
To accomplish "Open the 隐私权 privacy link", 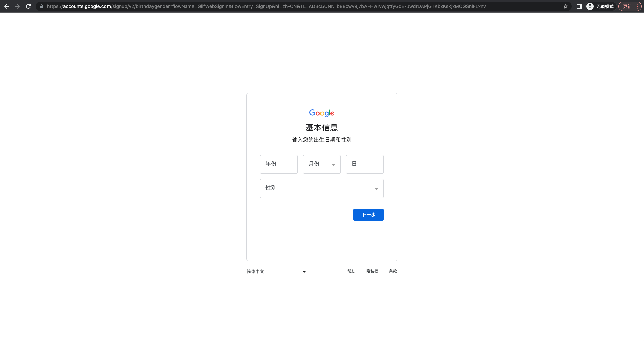I will click(372, 271).
